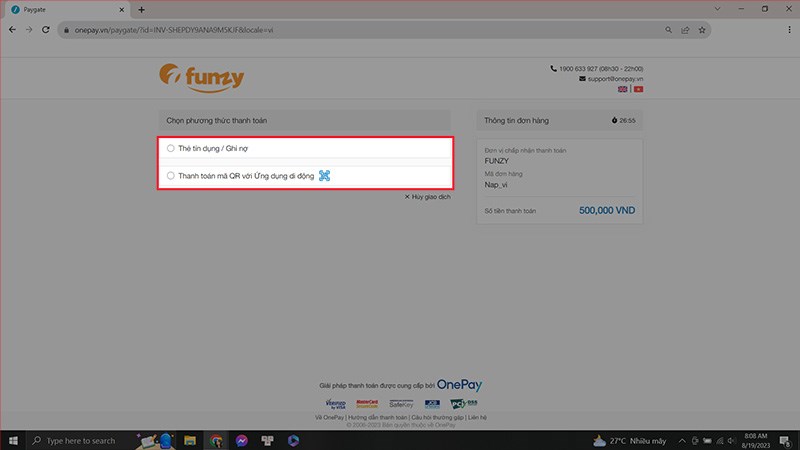The image size is (800, 450).
Task: Open the weather widget showing 27°C
Action: 630,440
